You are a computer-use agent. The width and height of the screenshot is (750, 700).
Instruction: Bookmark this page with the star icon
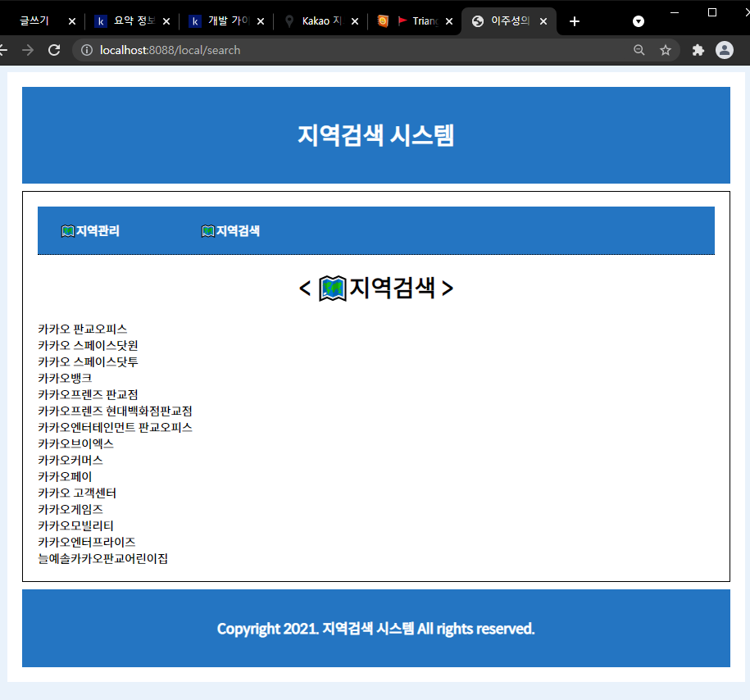point(666,50)
